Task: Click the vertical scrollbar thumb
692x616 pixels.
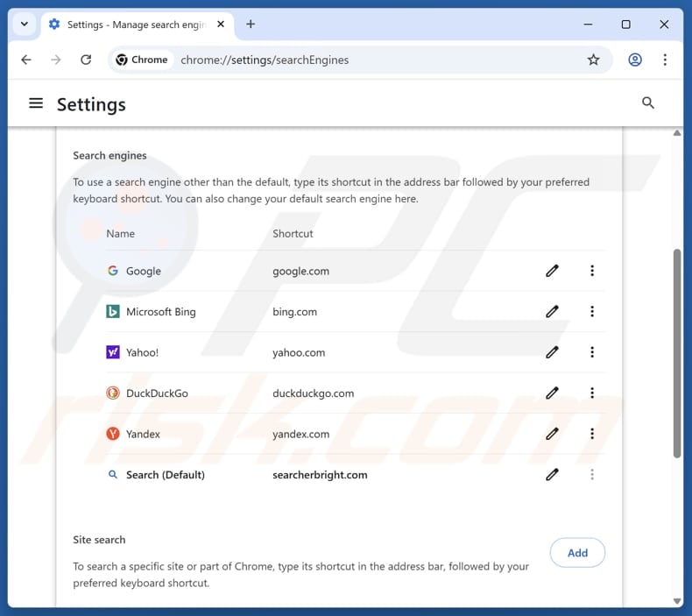Action: tap(677, 354)
